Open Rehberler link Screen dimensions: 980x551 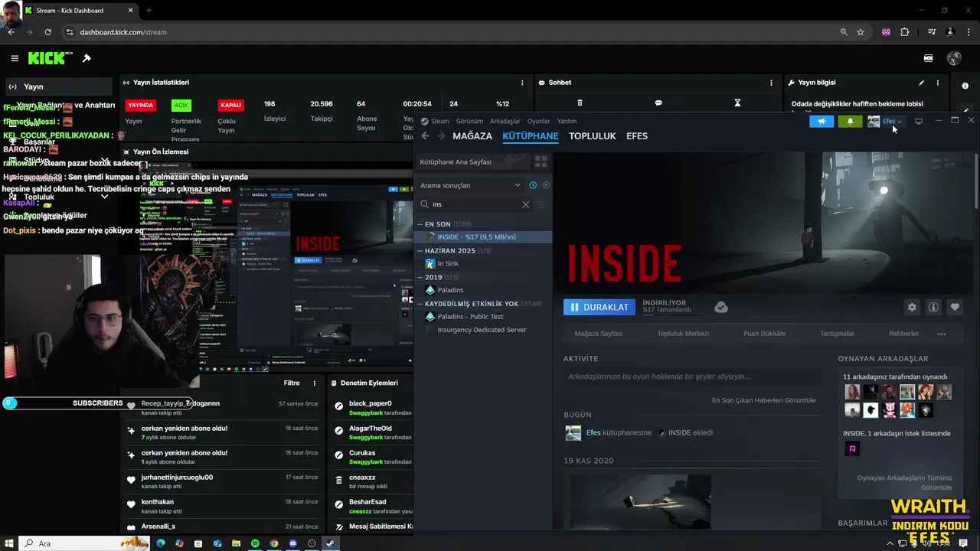903,334
